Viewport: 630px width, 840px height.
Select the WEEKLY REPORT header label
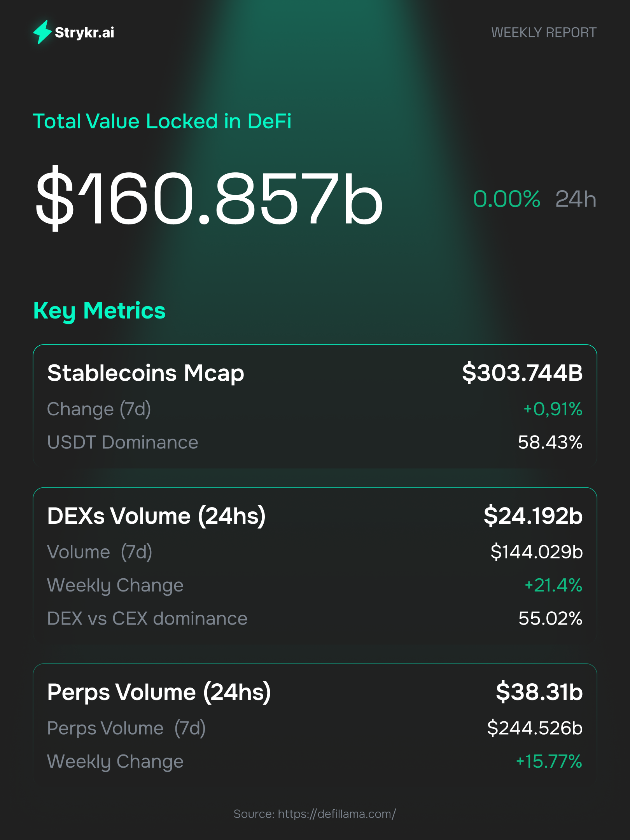pyautogui.click(x=543, y=33)
